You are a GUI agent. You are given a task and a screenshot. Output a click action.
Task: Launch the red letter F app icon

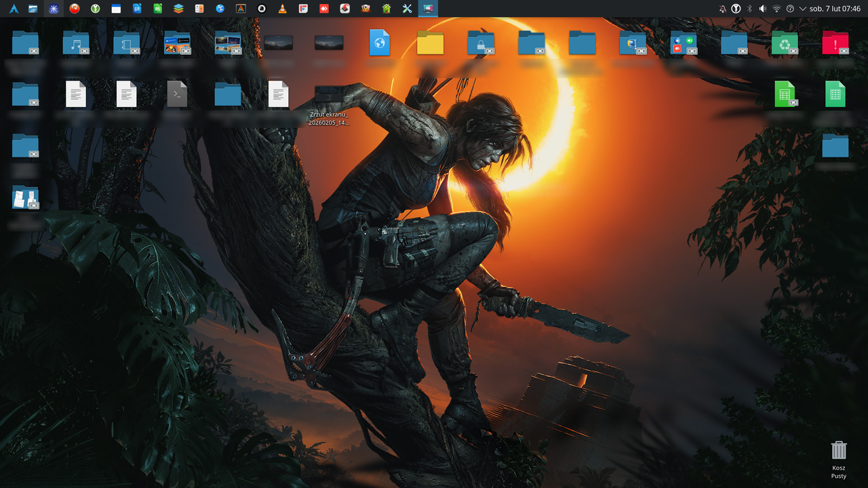pyautogui.click(x=303, y=9)
